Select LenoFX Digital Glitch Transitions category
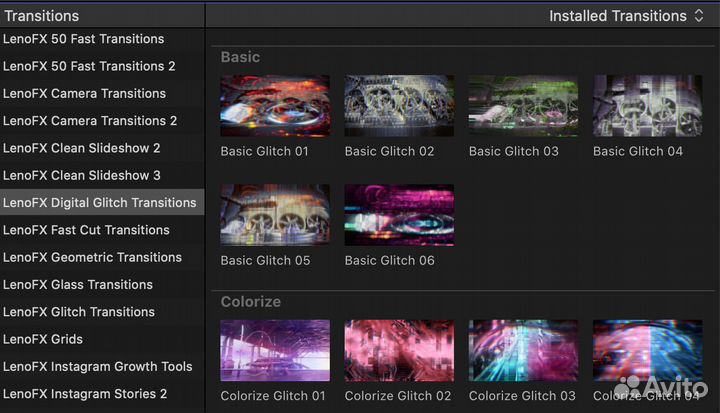Viewport: 720px width, 413px height. pos(102,202)
